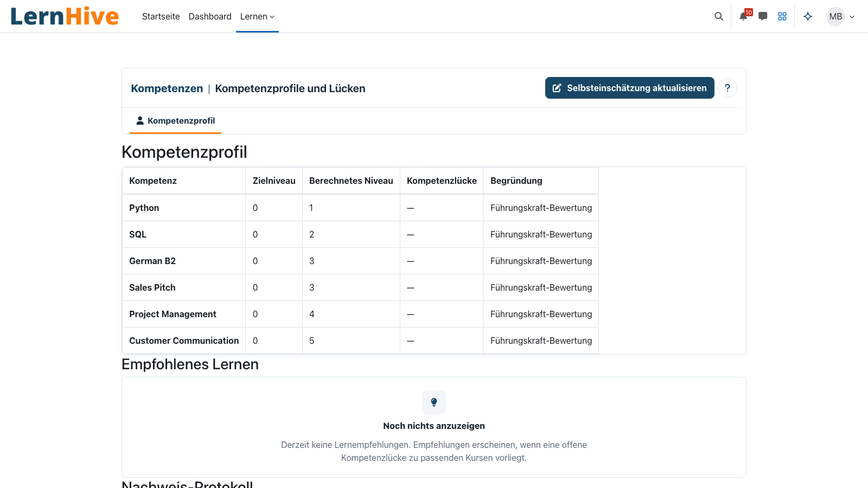Viewport: 868px width, 488px height.
Task: Click the lightbulb icon in Empfohlenes Lernen
Action: point(434,402)
